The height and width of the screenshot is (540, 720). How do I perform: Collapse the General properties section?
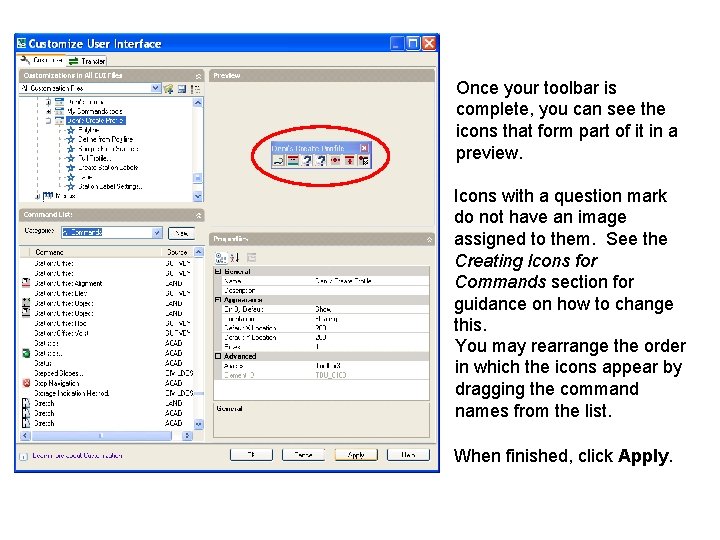218,271
